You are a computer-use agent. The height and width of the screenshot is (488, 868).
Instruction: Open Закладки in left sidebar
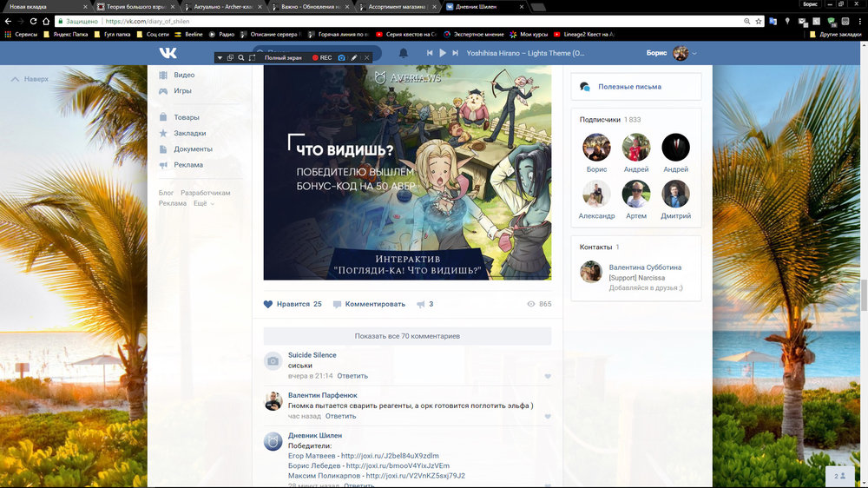pyautogui.click(x=189, y=133)
